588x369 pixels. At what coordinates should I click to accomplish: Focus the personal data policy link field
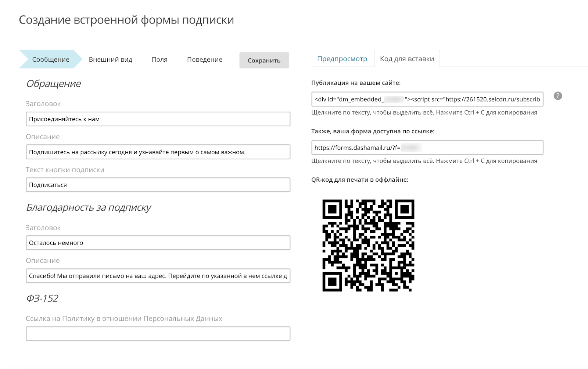coord(158,334)
